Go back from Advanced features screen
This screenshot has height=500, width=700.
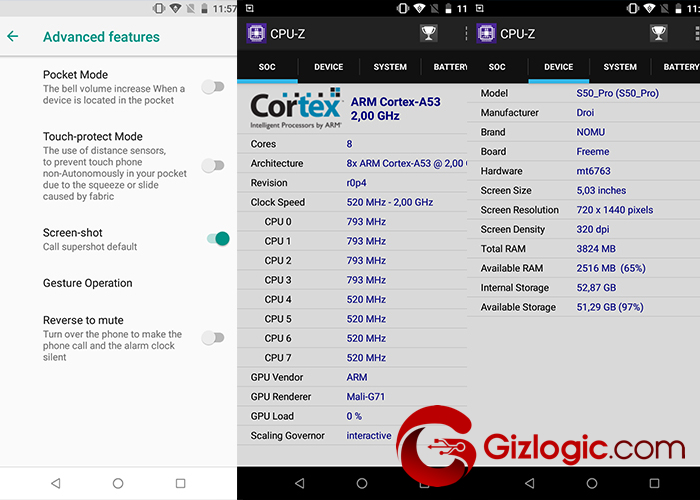(13, 36)
